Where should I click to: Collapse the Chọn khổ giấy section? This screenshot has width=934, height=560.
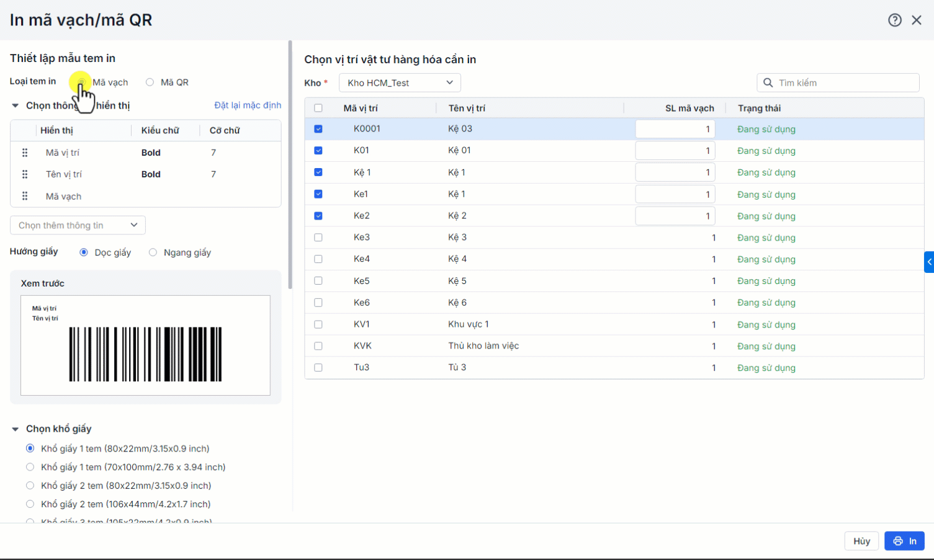(16, 429)
